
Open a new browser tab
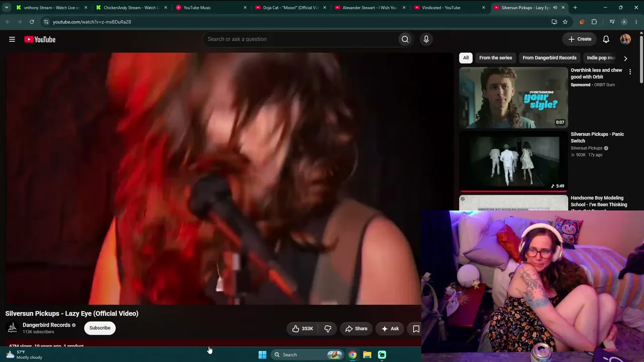point(575,8)
